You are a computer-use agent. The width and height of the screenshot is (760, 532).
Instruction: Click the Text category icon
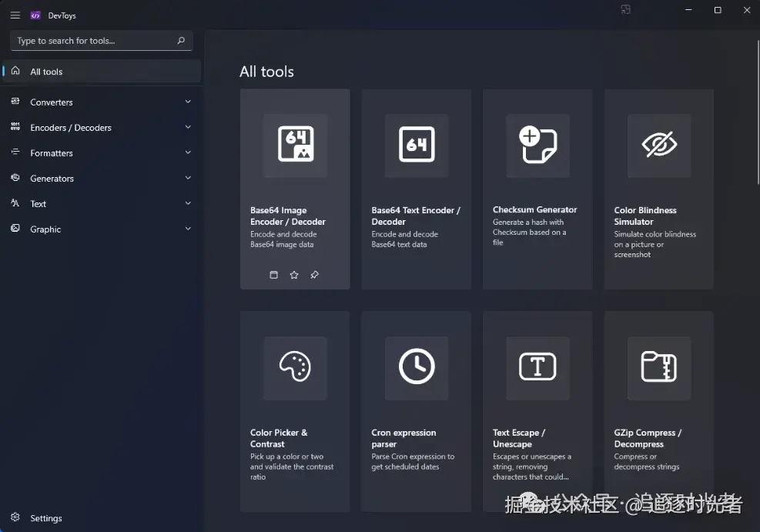pyautogui.click(x=15, y=203)
